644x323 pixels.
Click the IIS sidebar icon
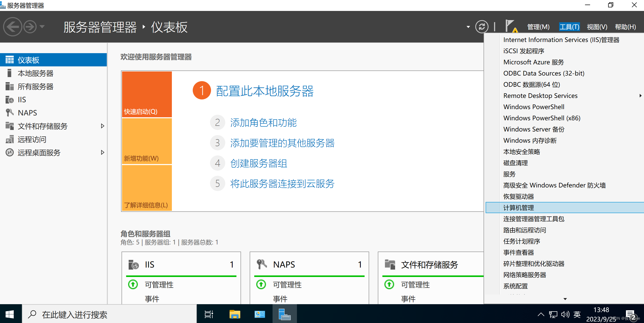(x=9, y=100)
